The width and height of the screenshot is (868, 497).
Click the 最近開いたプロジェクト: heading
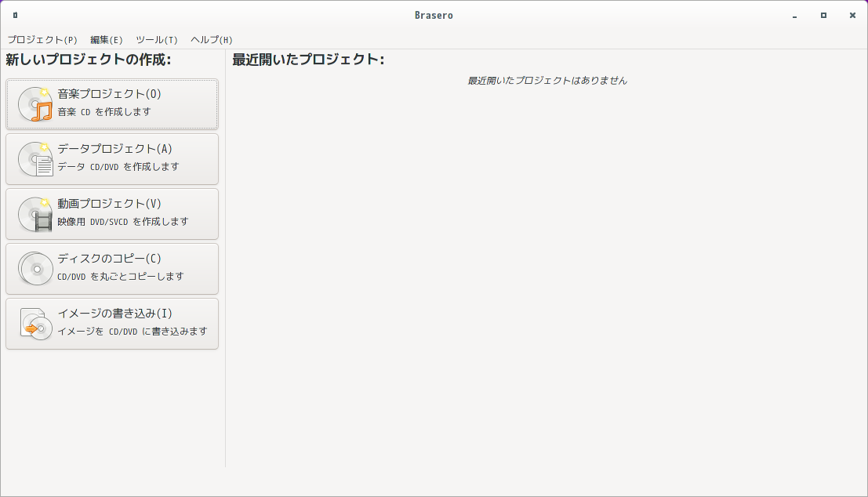click(x=308, y=60)
